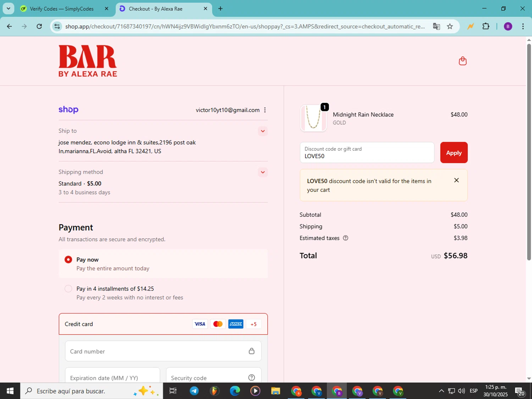Reload the checkout page
532x399 pixels.
pyautogui.click(x=39, y=26)
